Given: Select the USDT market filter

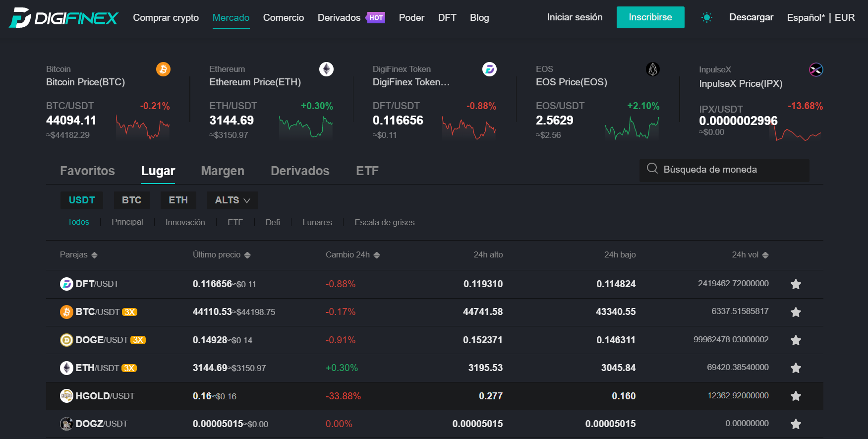Looking at the screenshot, I should point(82,200).
